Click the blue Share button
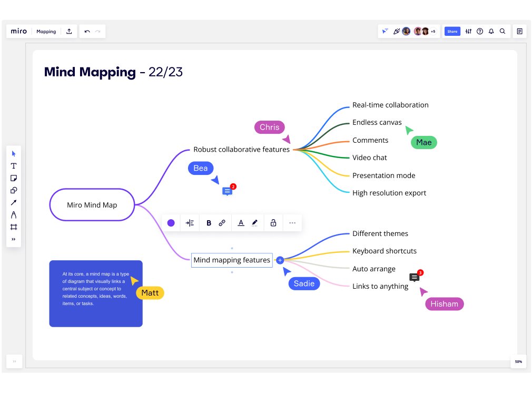The height and width of the screenshot is (393, 532). point(452,31)
